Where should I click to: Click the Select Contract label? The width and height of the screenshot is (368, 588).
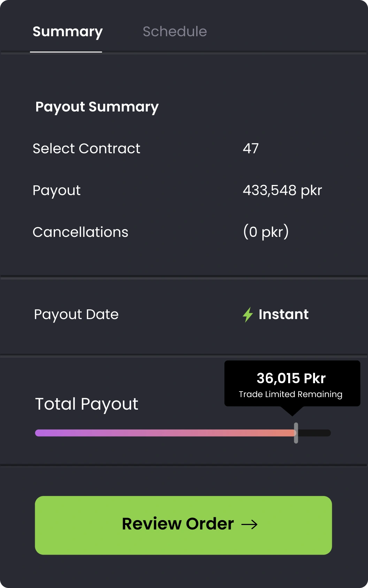86,149
